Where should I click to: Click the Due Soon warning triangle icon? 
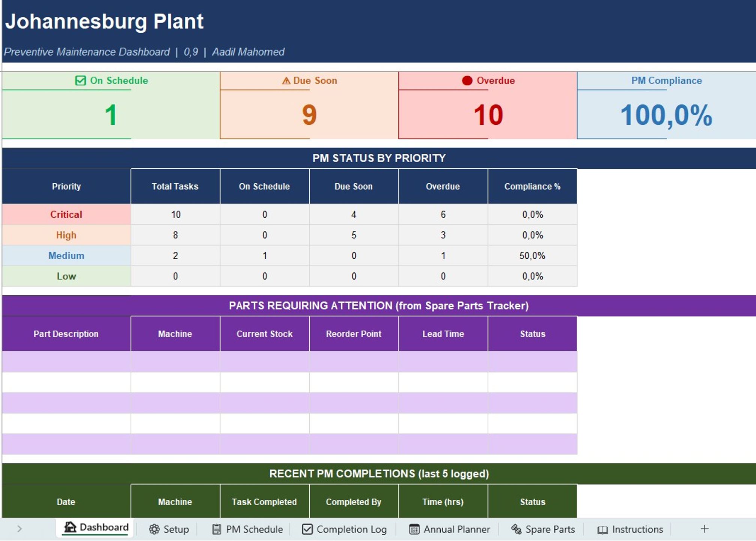coord(286,81)
